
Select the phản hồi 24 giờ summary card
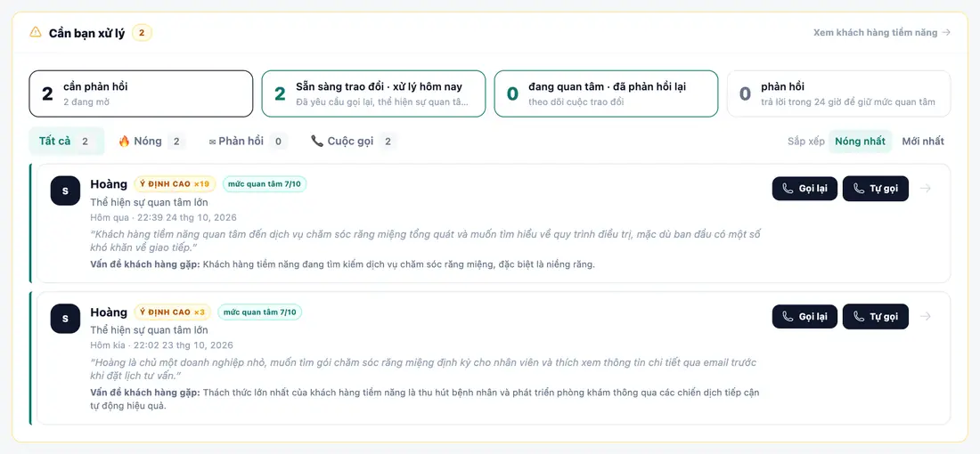click(838, 93)
